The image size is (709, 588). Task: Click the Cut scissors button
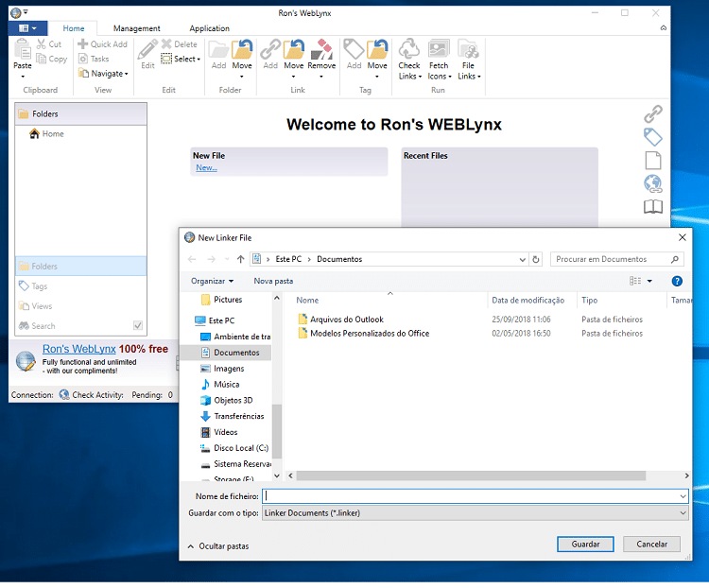(49, 43)
